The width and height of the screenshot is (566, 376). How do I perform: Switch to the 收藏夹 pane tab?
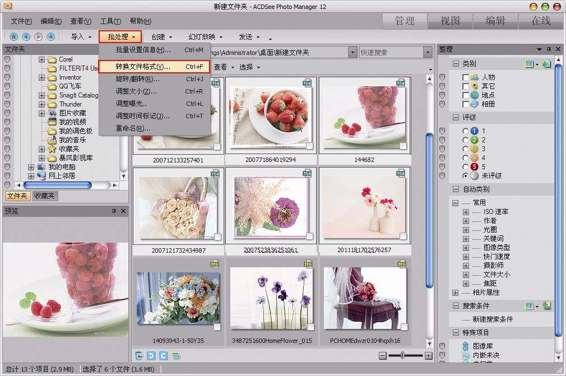click(x=44, y=196)
